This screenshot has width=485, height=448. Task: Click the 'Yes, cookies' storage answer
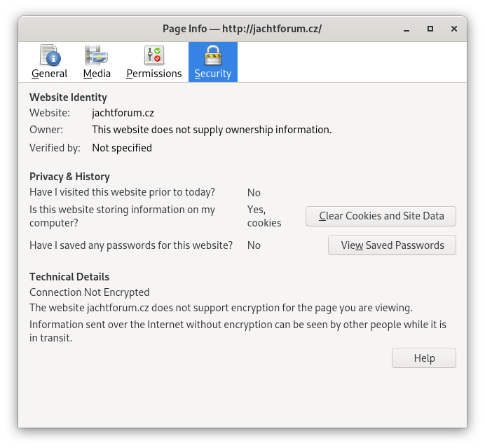click(264, 216)
